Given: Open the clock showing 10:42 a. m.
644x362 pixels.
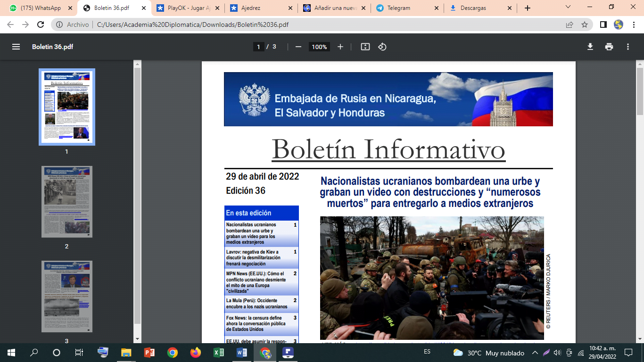Looking at the screenshot, I should point(602,353).
